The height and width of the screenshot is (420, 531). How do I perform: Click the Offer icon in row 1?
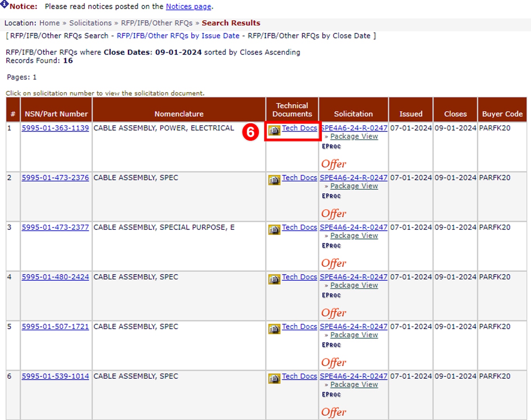[334, 164]
